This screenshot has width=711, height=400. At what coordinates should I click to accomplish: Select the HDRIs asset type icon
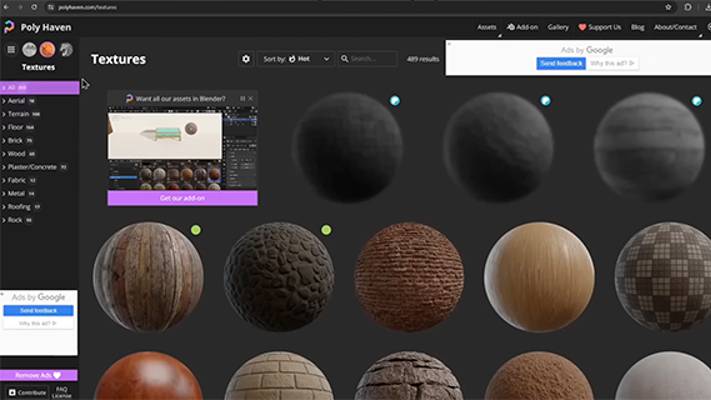click(29, 49)
